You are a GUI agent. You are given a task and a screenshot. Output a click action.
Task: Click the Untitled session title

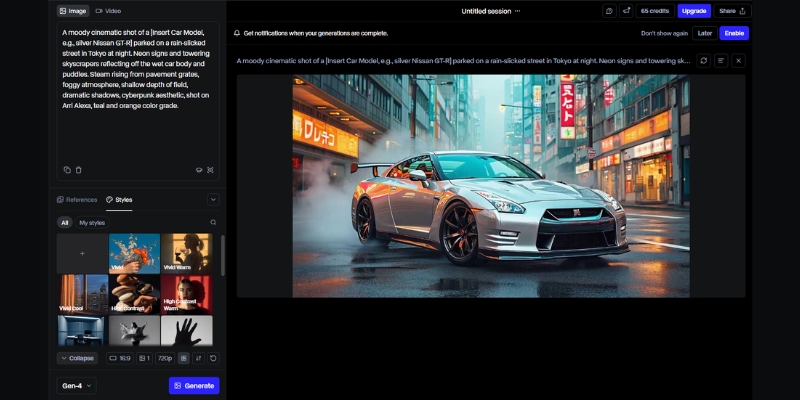pyautogui.click(x=486, y=11)
